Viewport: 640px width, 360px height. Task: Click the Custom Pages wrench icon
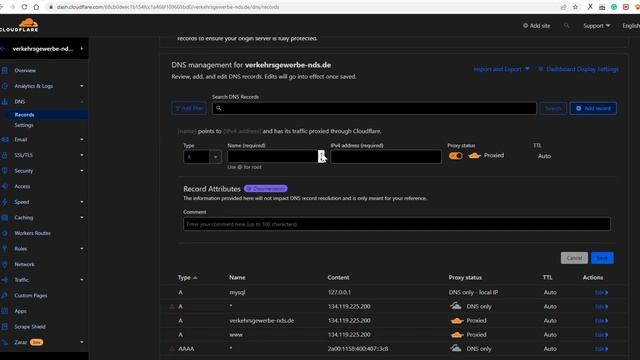(x=4, y=296)
